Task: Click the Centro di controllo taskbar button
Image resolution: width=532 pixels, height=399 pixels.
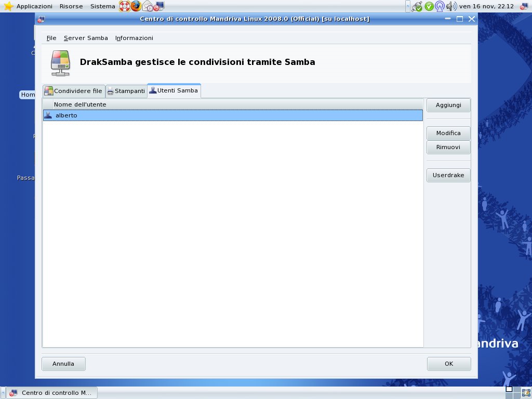Action: [52, 393]
